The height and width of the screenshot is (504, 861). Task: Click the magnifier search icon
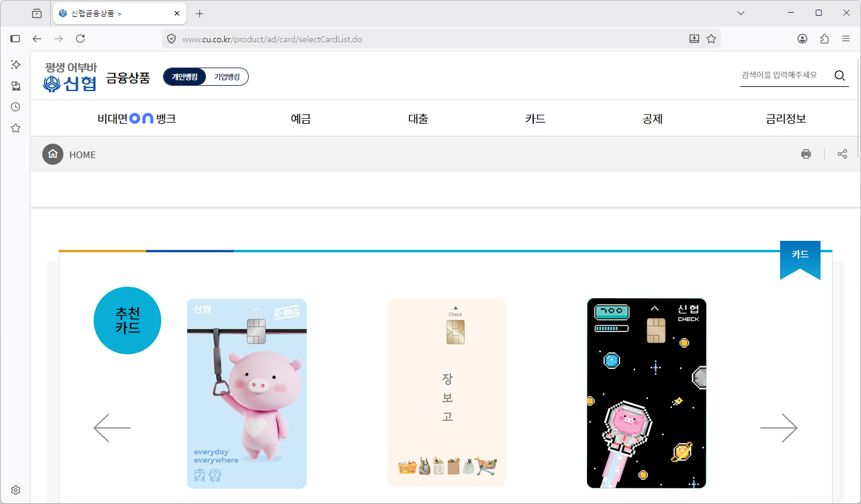pos(839,75)
